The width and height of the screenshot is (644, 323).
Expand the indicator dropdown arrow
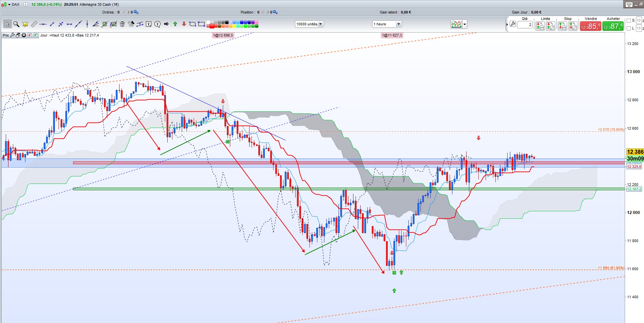(x=465, y=24)
